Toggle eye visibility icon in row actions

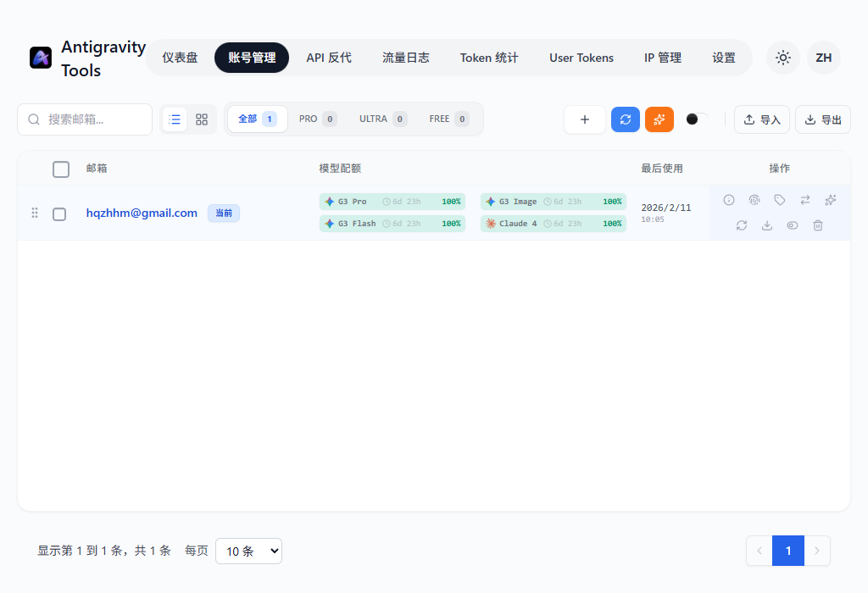pos(793,225)
